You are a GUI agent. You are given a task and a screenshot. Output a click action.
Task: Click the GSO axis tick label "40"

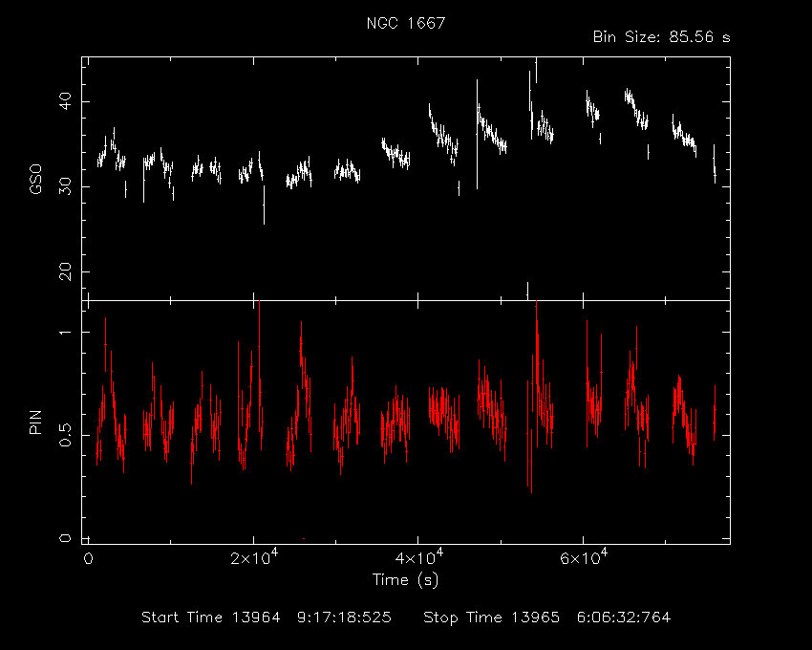[66, 101]
